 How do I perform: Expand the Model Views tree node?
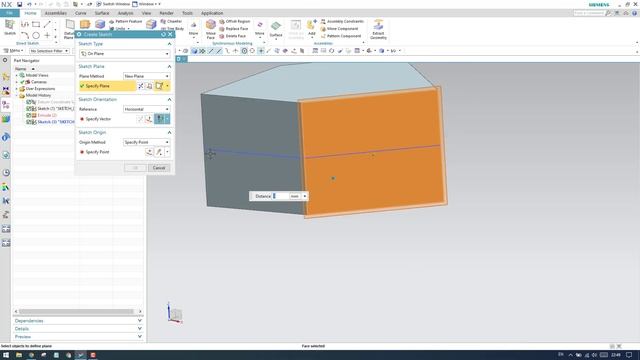(x=17, y=75)
